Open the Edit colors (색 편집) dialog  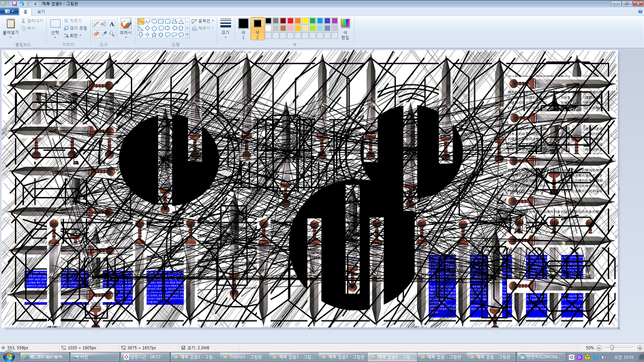coord(345,27)
